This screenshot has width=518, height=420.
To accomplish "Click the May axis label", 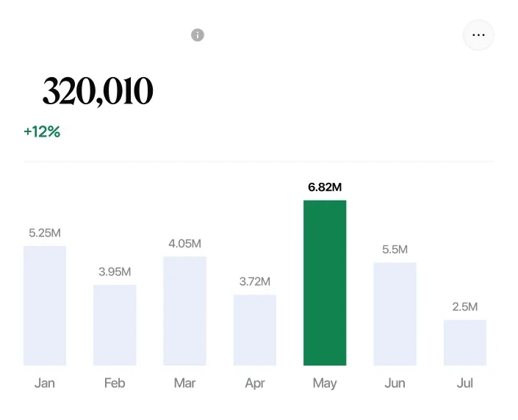I will (x=325, y=383).
